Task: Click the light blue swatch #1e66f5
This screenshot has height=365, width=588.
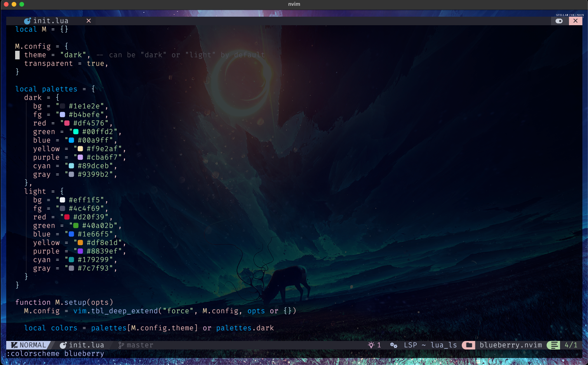Action: click(x=71, y=234)
